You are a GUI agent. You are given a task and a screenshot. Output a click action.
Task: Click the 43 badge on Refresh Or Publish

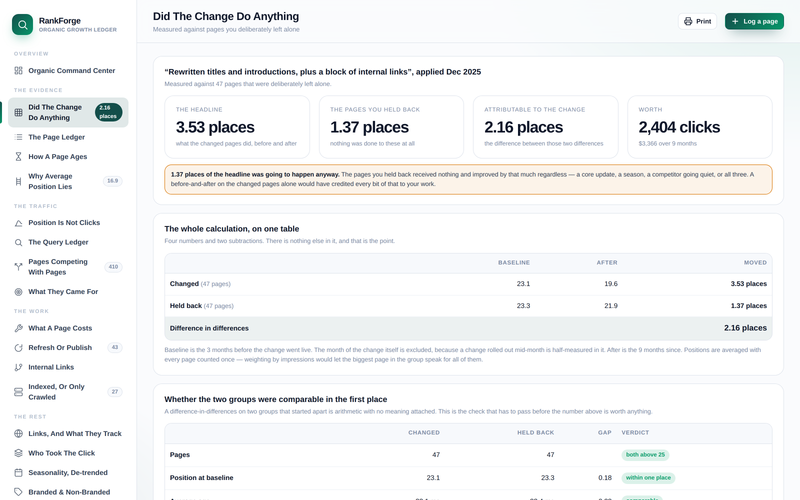coord(115,347)
